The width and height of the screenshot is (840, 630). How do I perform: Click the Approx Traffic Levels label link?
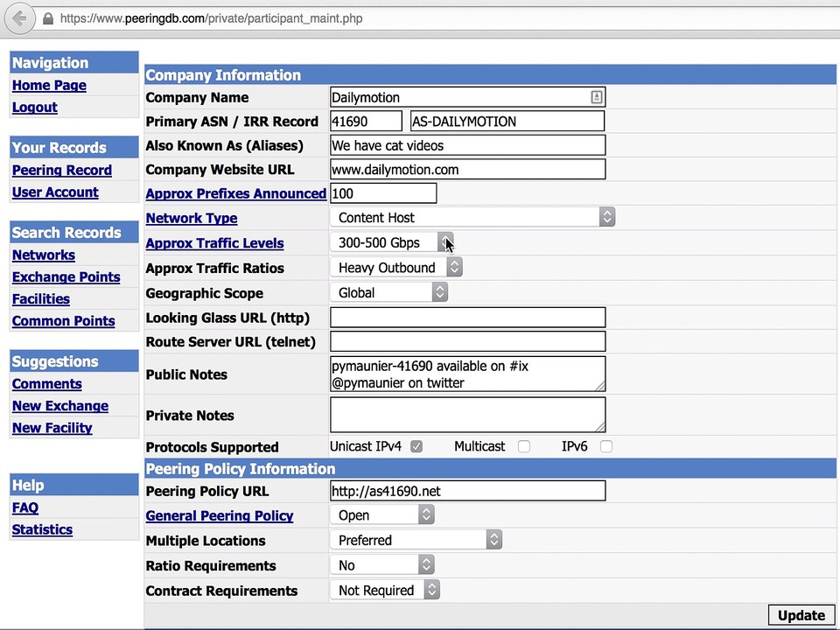point(214,243)
